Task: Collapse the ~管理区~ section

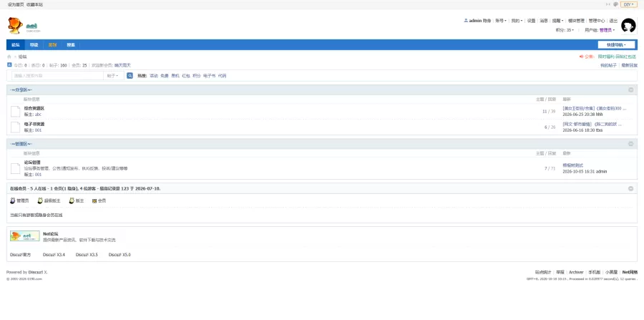Action: pos(631,144)
